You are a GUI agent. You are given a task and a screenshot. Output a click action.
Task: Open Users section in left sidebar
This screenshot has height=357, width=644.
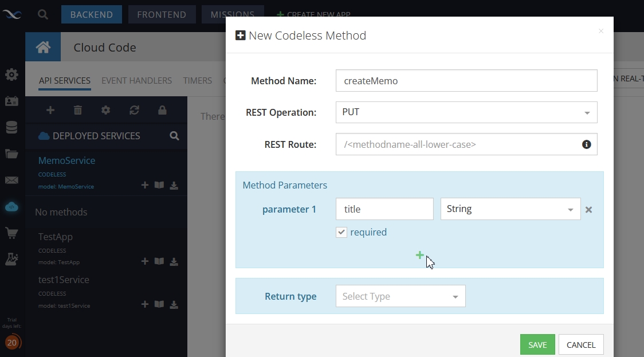click(11, 101)
